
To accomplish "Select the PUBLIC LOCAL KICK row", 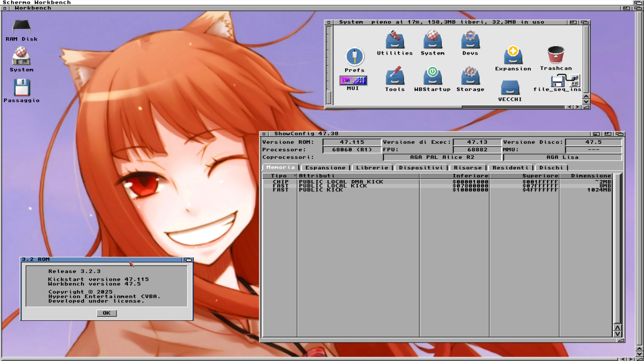I will point(437,186).
